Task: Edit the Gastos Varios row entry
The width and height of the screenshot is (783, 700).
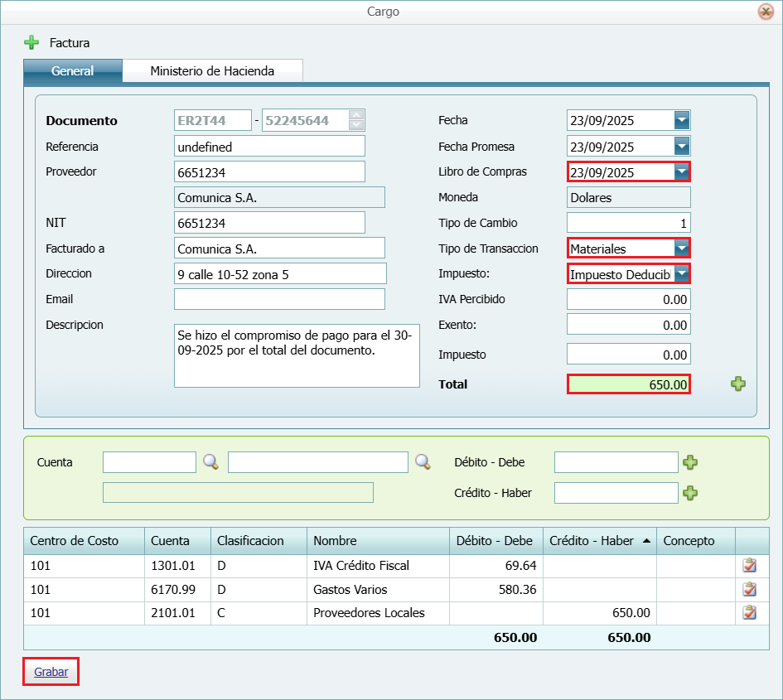Action: point(749,590)
